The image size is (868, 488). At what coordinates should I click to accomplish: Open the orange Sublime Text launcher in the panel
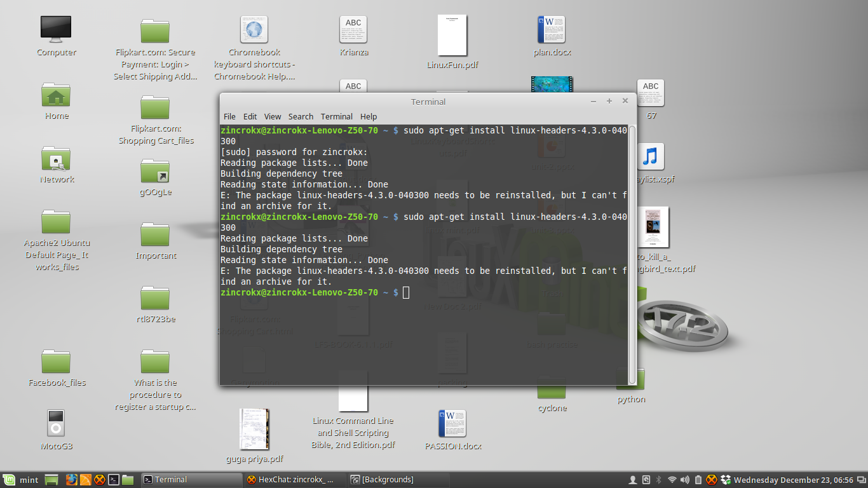85,480
